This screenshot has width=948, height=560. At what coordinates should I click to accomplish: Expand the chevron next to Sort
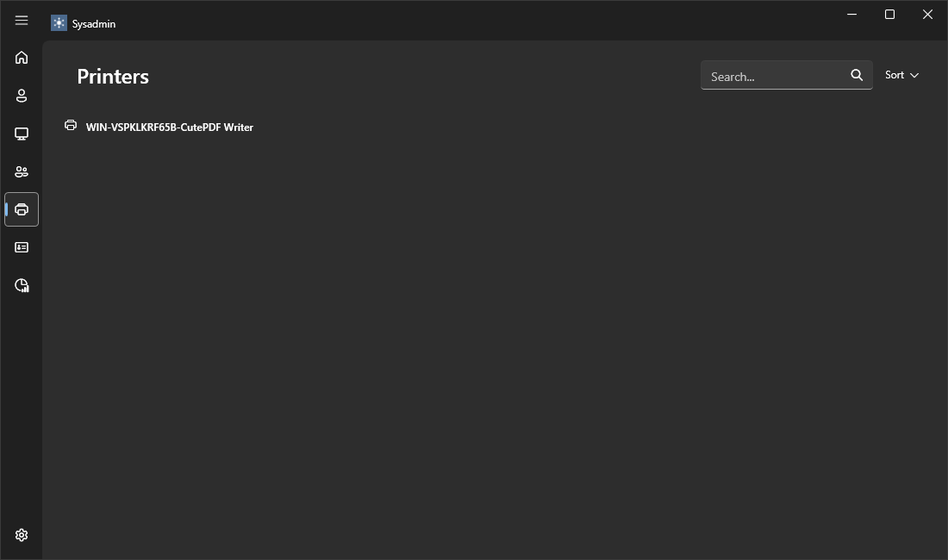coord(914,76)
